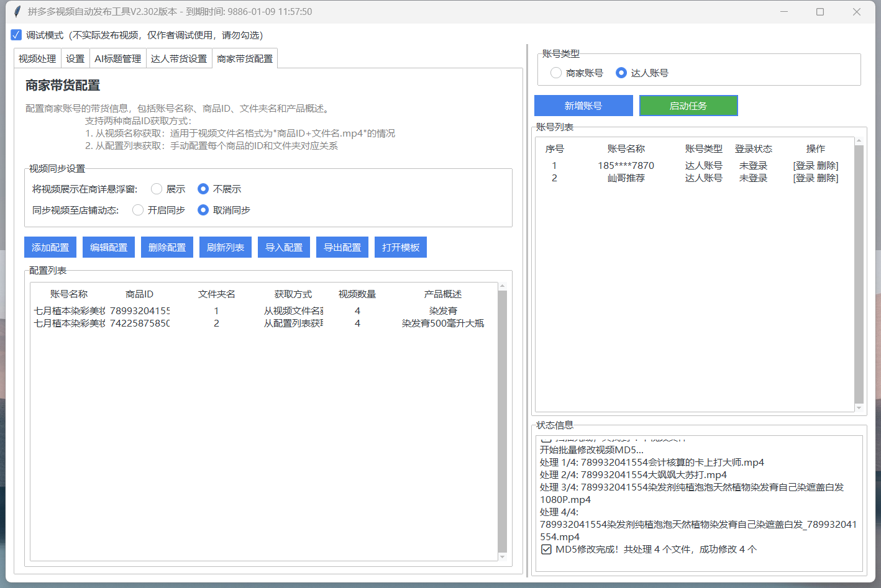Click the 获取方式 column header
This screenshot has width=881, height=588.
pyautogui.click(x=293, y=294)
